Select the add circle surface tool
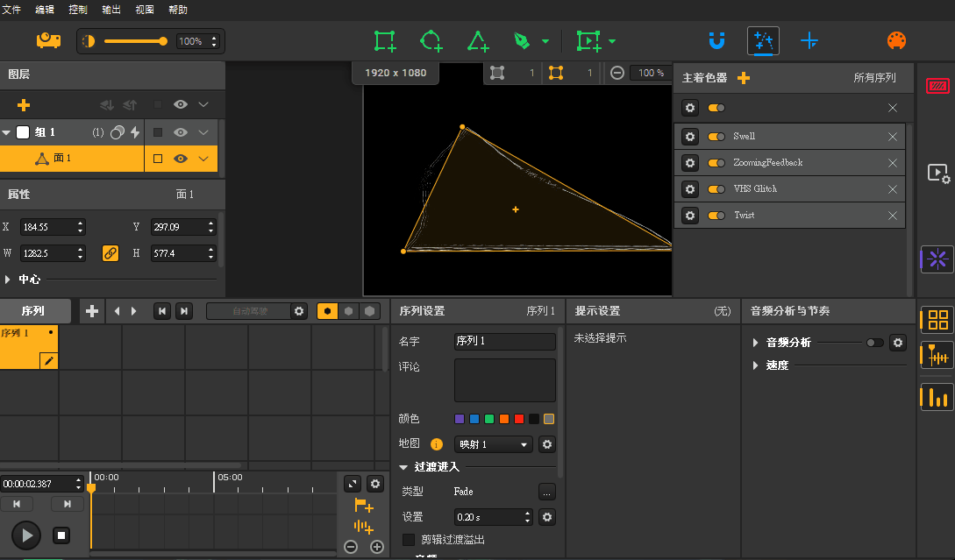 click(x=431, y=41)
